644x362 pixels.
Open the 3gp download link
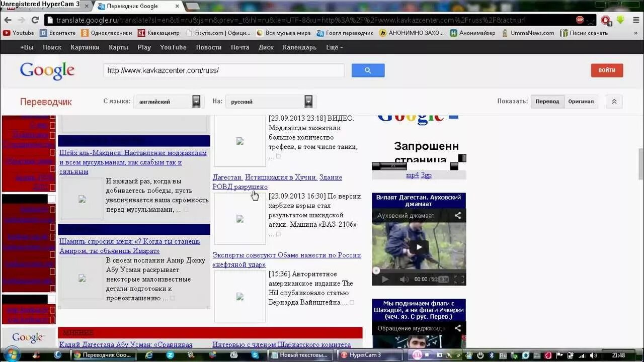tap(426, 175)
